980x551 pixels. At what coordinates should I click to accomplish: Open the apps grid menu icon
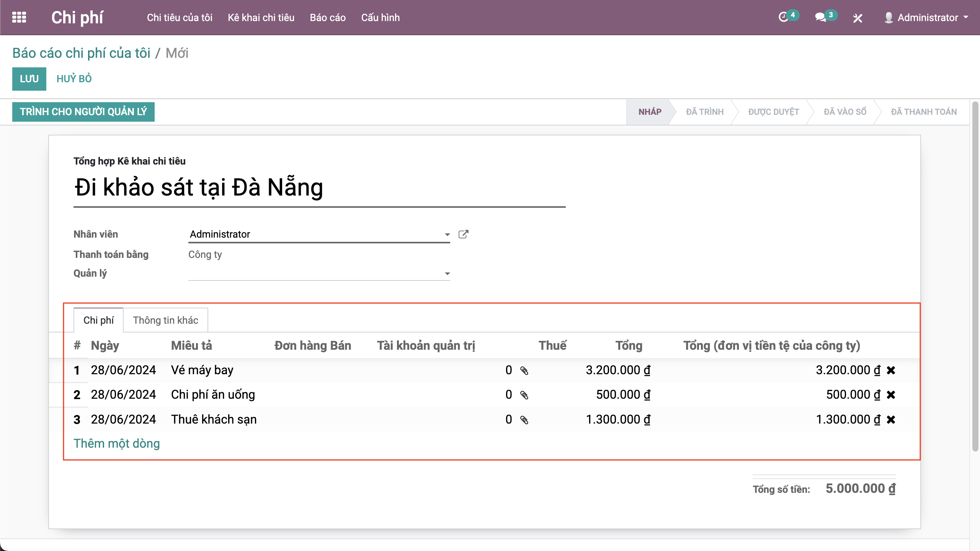[x=19, y=18]
